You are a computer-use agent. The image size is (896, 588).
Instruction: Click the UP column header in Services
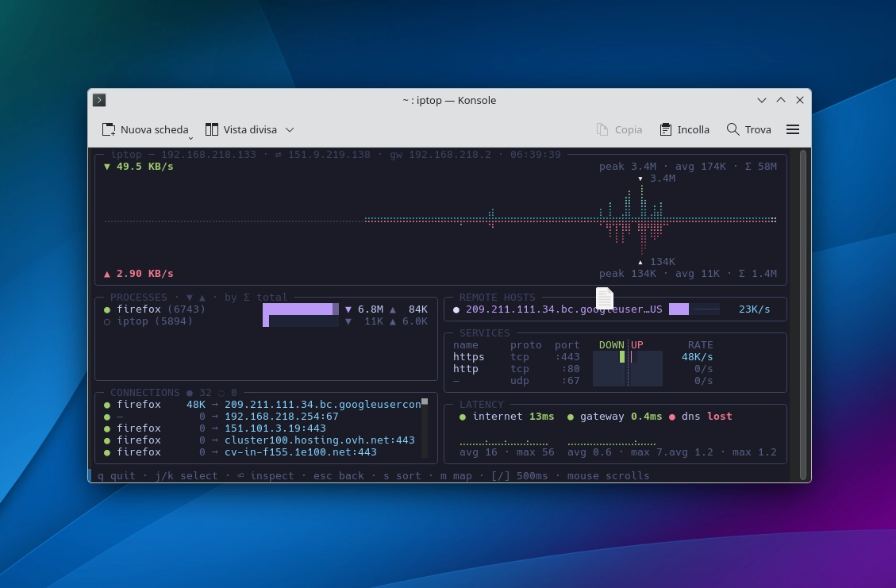coord(637,344)
